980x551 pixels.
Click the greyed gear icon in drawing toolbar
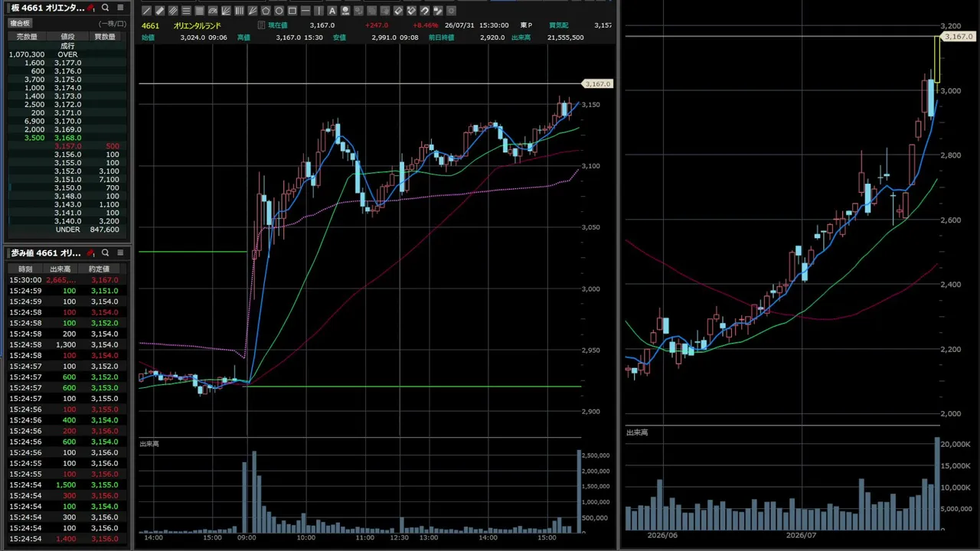tap(451, 11)
